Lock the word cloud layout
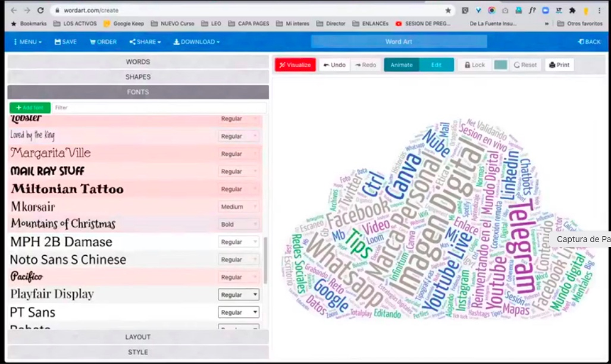The width and height of the screenshot is (611, 364). [x=475, y=65]
